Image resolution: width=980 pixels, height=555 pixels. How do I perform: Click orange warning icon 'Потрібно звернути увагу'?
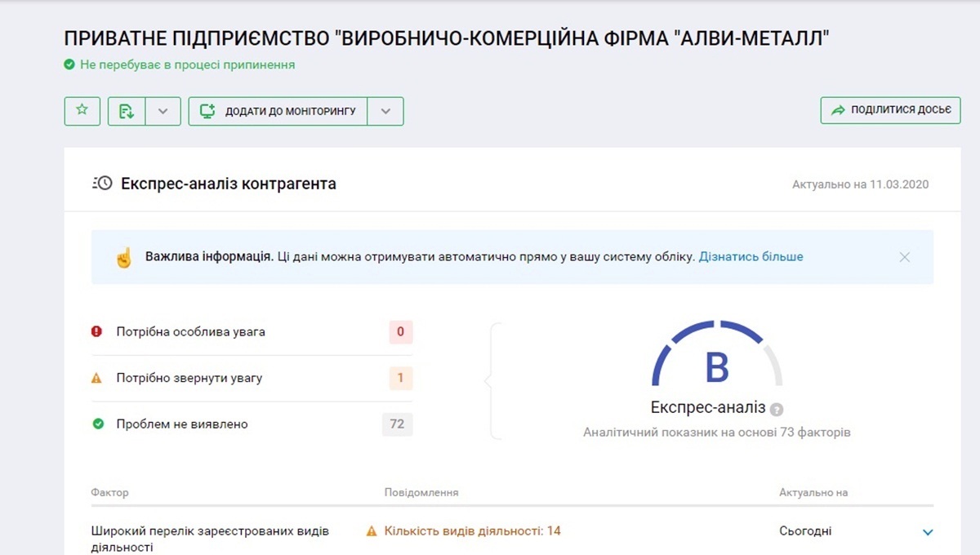pos(97,378)
